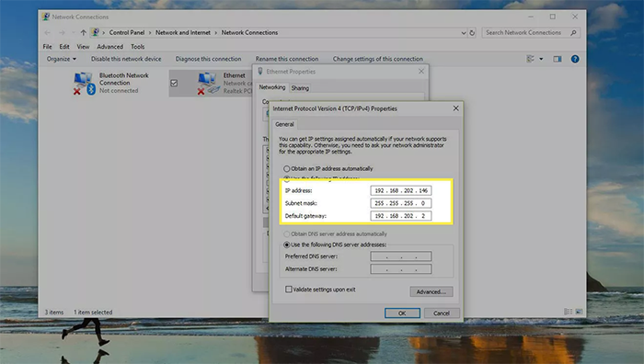Click the search magnifier icon
The width and height of the screenshot is (644, 364).
click(x=573, y=32)
